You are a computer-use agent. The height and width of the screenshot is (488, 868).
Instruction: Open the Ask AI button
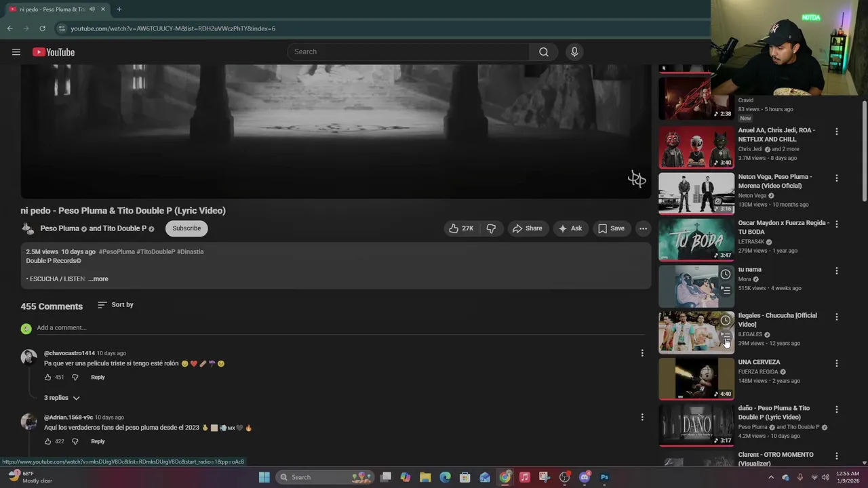click(570, 228)
